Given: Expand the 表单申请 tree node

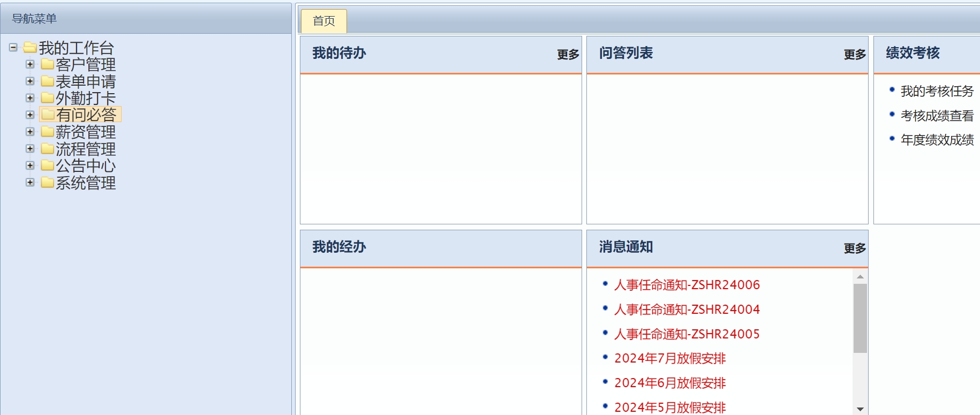Looking at the screenshot, I should click(x=30, y=81).
